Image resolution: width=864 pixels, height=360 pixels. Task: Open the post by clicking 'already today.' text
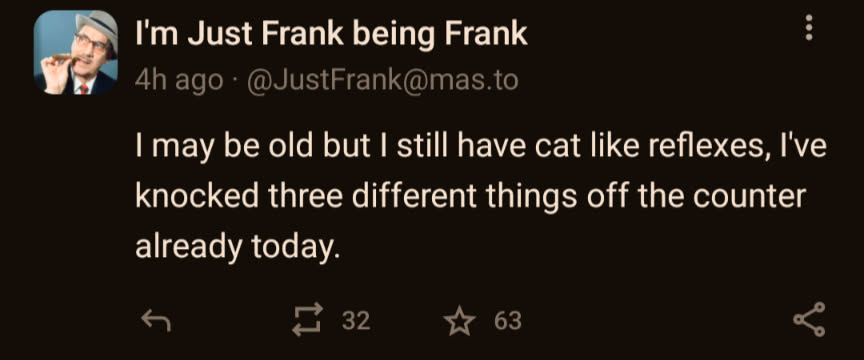pos(235,248)
